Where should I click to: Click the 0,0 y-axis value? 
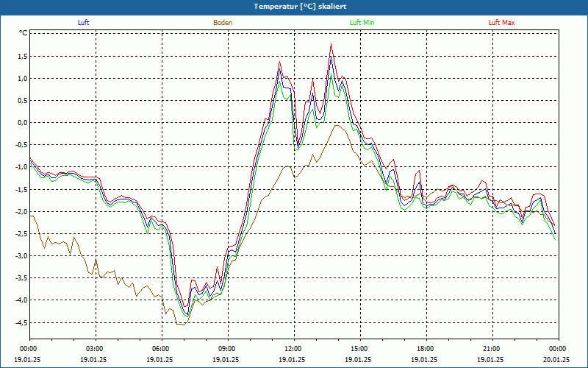[23, 123]
